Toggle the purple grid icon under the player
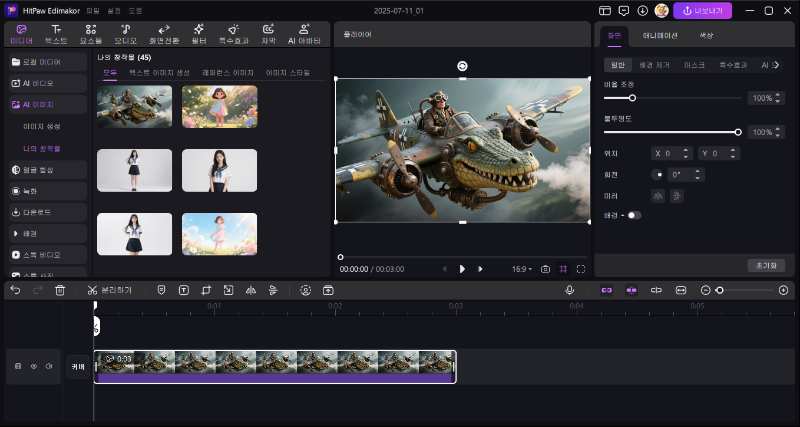800x427 pixels. [563, 269]
